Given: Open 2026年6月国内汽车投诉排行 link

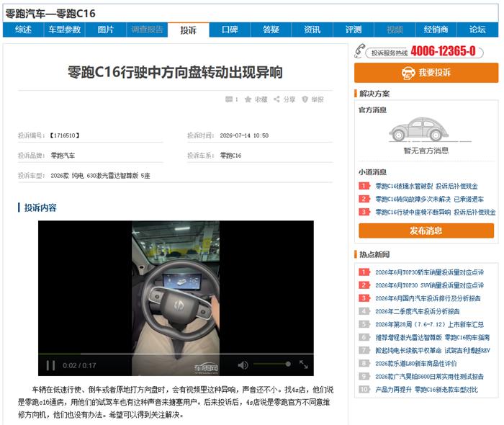Looking at the screenshot, I should click(428, 298).
